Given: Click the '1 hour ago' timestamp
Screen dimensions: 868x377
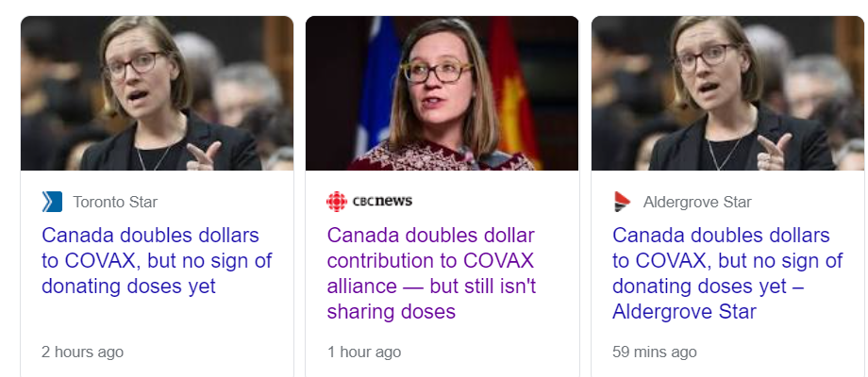Looking at the screenshot, I should tap(364, 352).
